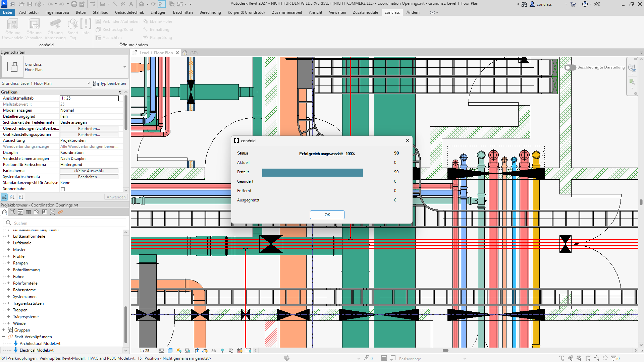Expand the Gruppen tree node
This screenshot has width=644, height=362.
pyautogui.click(x=3, y=330)
